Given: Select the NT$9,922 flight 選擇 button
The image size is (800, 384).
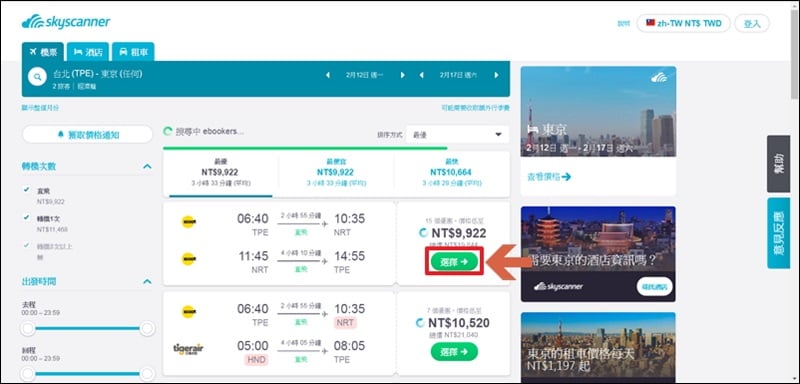Looking at the screenshot, I should 454,262.
